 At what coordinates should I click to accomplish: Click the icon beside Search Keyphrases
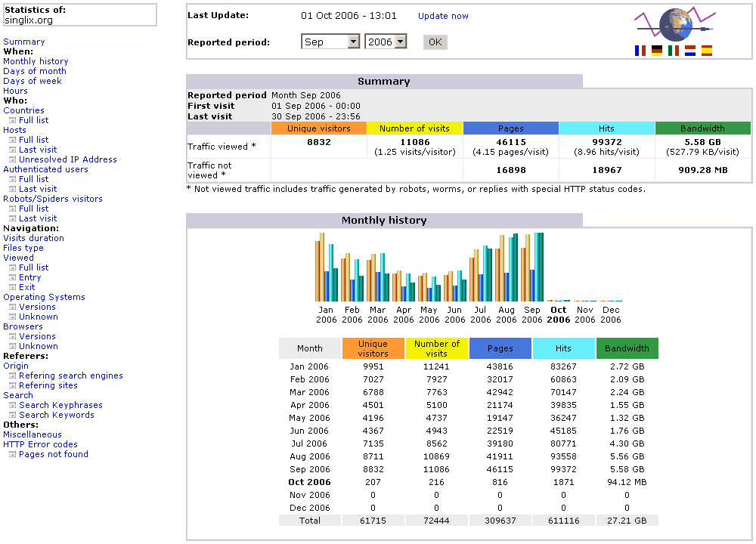12,406
